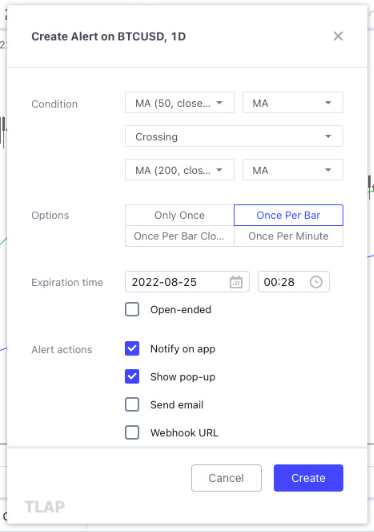Uncheck Show pop-up option

pos(132,376)
